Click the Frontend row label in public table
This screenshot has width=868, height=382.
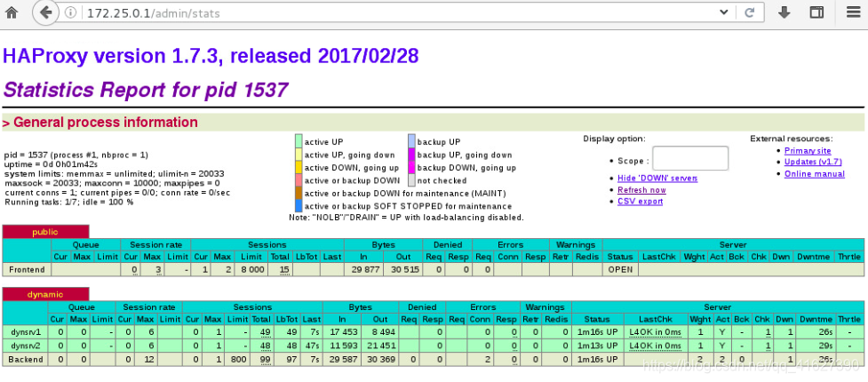click(28, 269)
